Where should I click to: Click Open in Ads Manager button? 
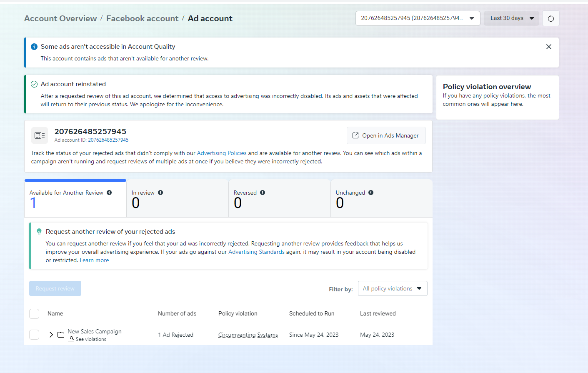[x=386, y=135]
